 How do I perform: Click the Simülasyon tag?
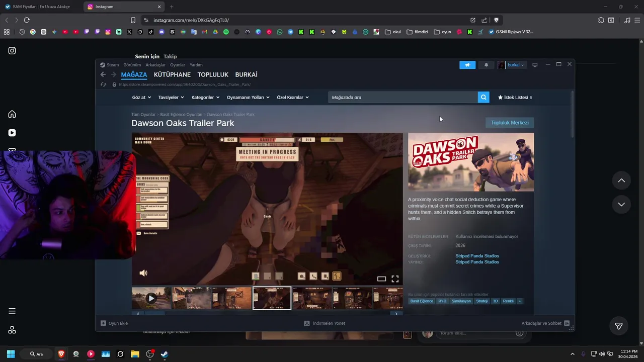(461, 301)
